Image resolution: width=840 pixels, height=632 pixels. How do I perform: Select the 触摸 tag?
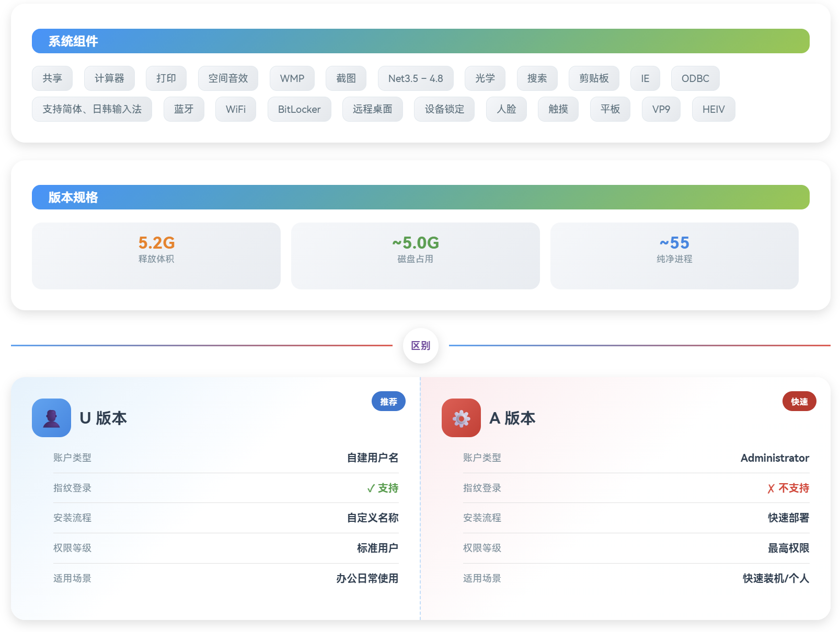(x=558, y=109)
